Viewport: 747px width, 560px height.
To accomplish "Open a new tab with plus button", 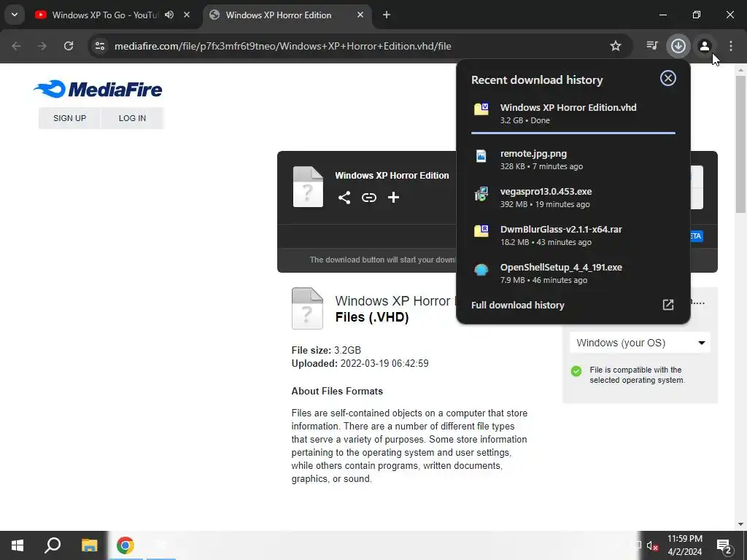I will point(387,15).
